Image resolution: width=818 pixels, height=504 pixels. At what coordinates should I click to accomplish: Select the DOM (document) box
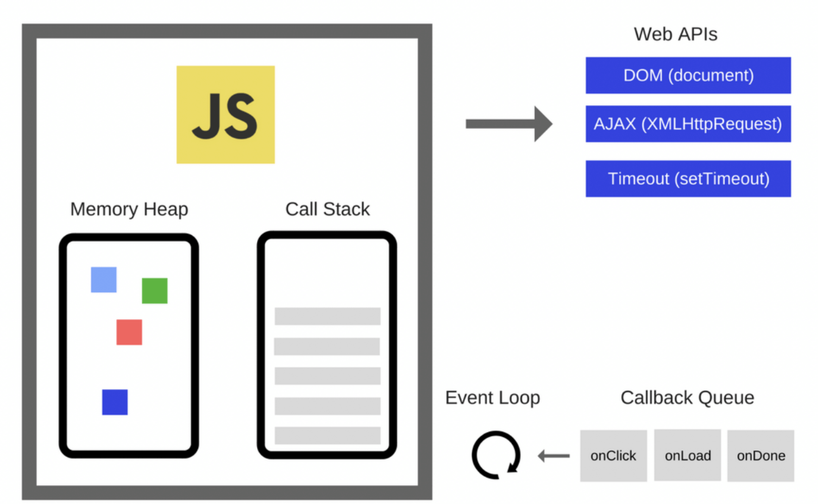click(688, 75)
